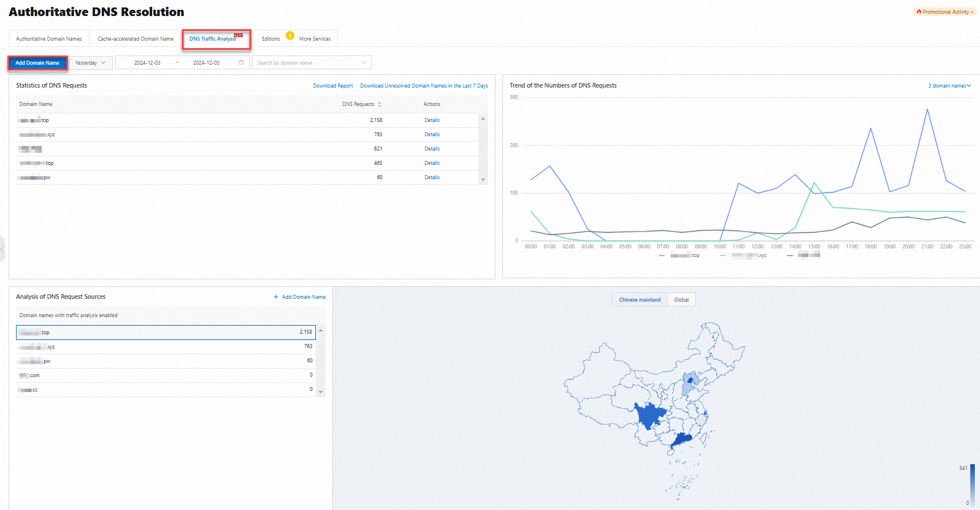The width and height of the screenshot is (980, 510).
Task: Open the 3 domain names dropdown
Action: pyautogui.click(x=949, y=86)
